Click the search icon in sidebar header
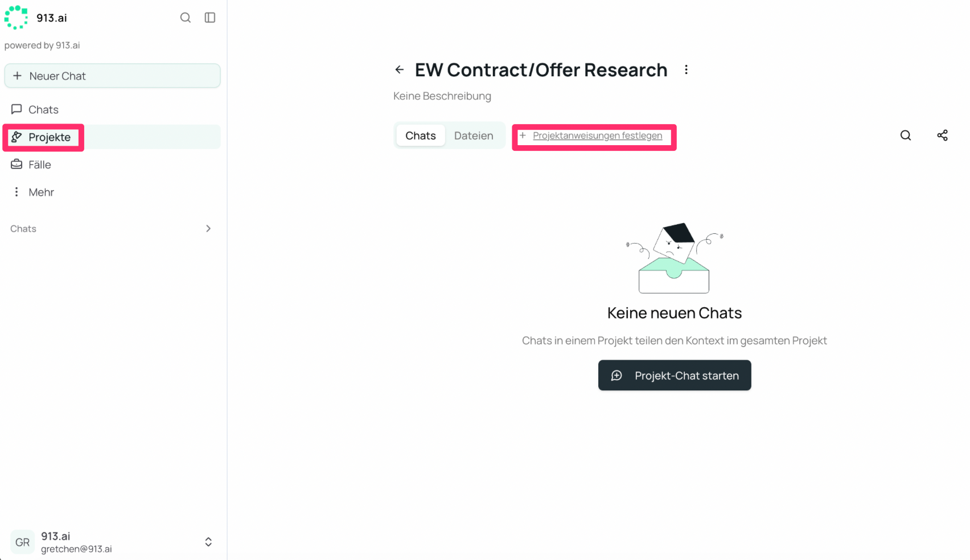This screenshot has height=560, width=970. tap(185, 18)
